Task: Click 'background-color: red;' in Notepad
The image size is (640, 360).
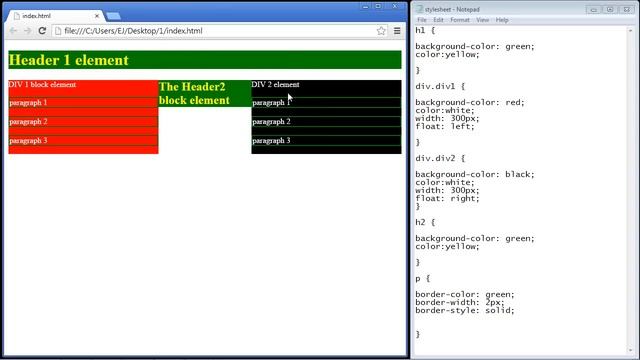Action: 470,102
